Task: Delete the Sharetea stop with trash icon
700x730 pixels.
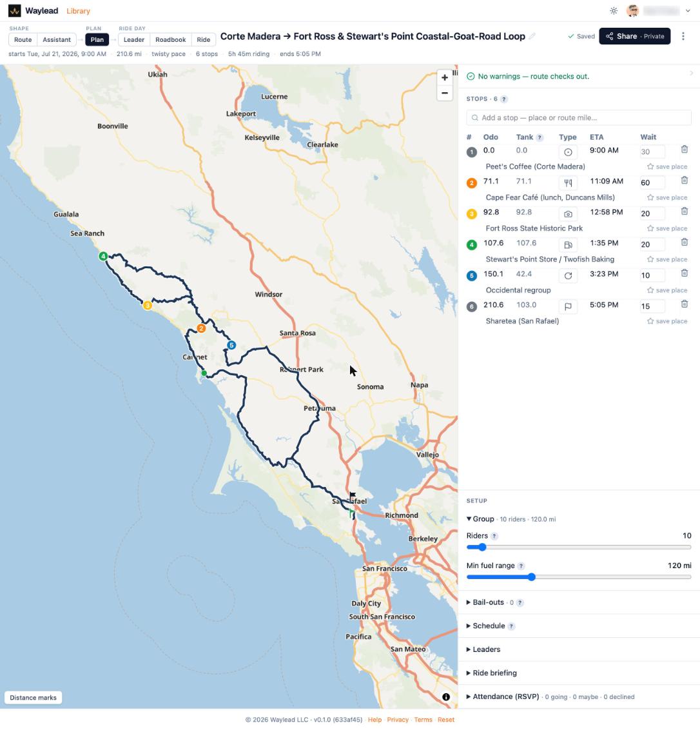Action: pos(684,304)
